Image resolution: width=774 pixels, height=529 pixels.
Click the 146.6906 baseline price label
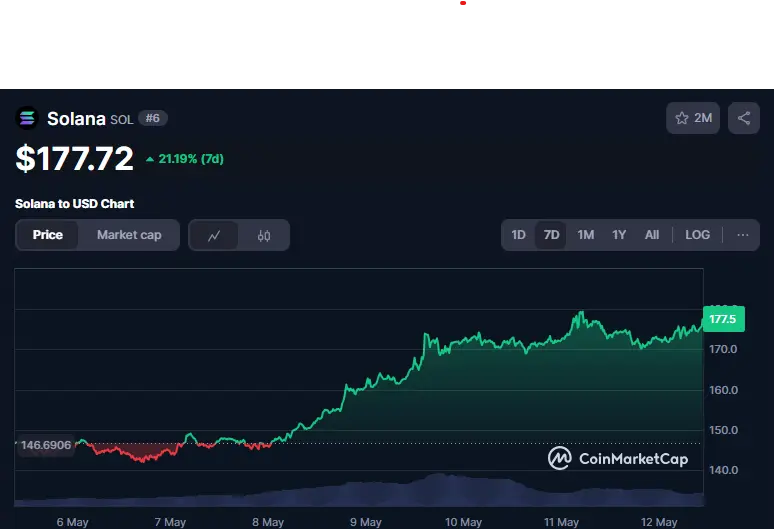click(45, 445)
